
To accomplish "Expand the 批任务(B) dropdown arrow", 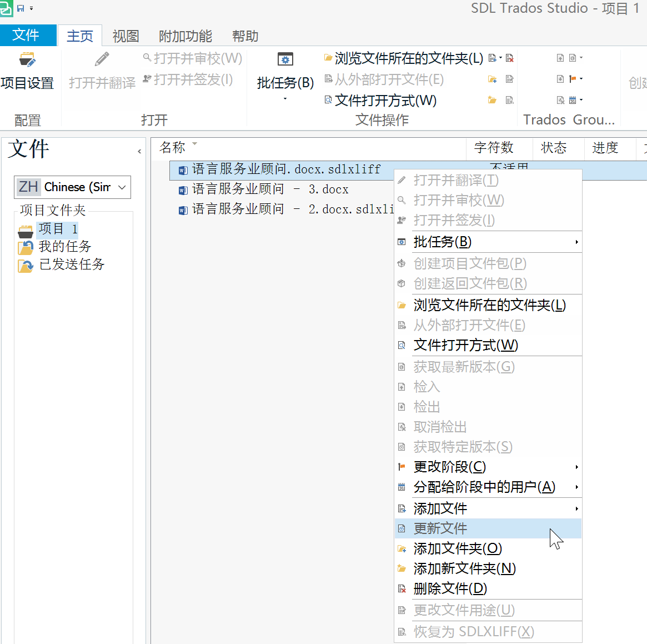I will pyautogui.click(x=285, y=98).
